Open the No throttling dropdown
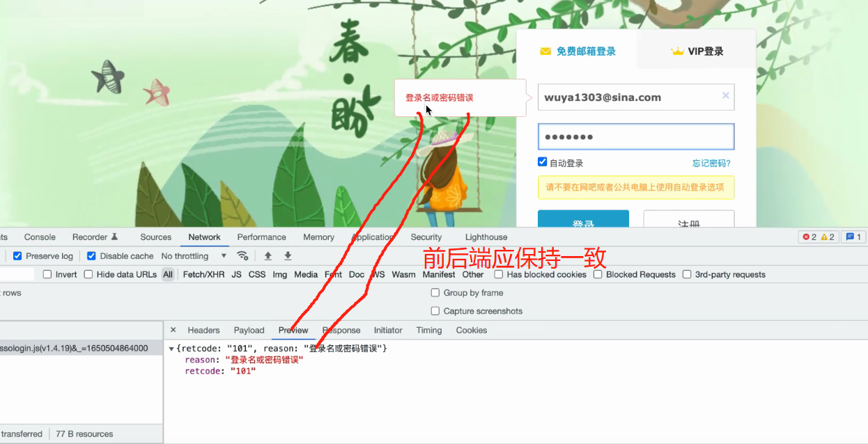 click(194, 255)
